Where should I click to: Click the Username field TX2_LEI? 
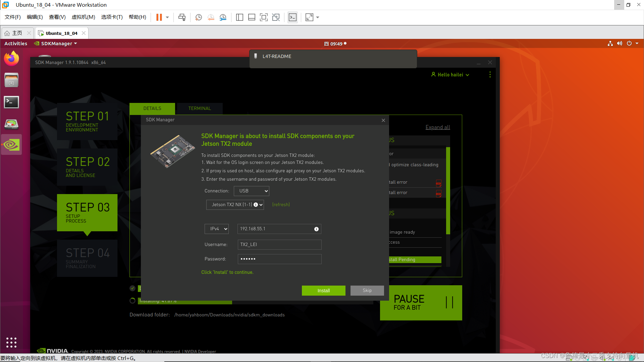pos(280,245)
